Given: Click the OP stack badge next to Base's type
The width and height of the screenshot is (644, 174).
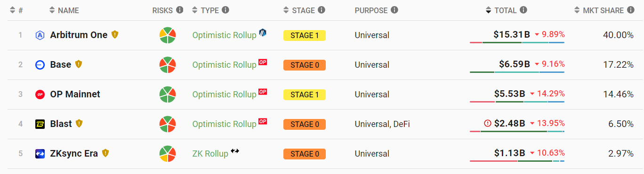Looking at the screenshot, I should tap(263, 62).
